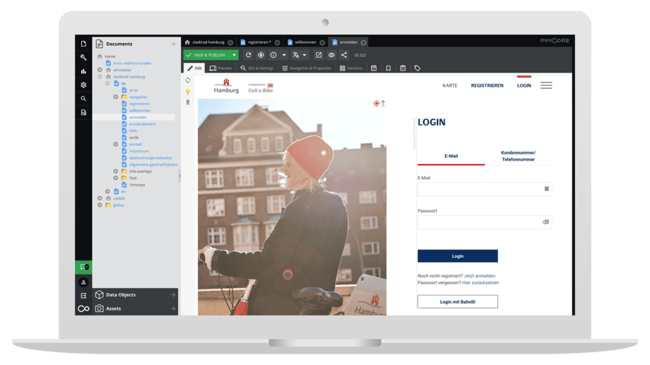Click the sidebar icon below user profile
Screen dimensions: 650x365
pos(83,296)
